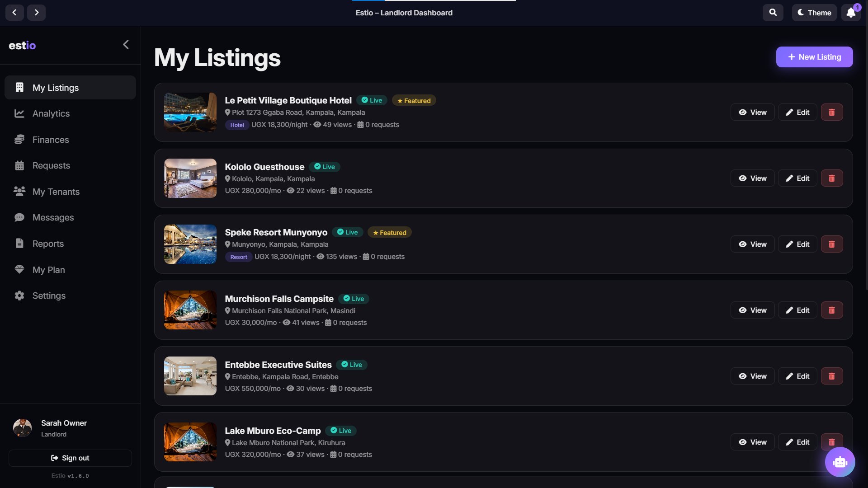
Task: View Lake Mburo Eco-Camp listing
Action: 752,442
